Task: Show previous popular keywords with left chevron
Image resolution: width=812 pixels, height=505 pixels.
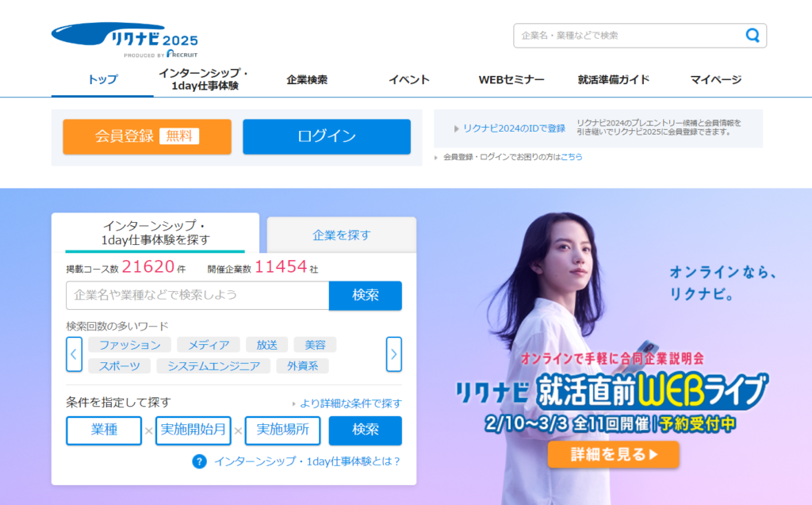Action: point(74,354)
